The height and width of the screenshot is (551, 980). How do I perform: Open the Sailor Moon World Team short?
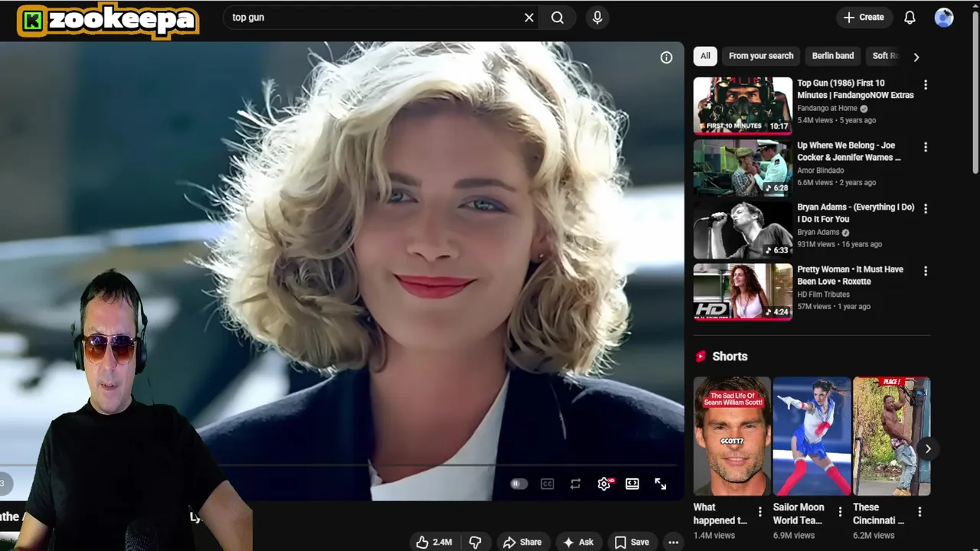(x=812, y=436)
